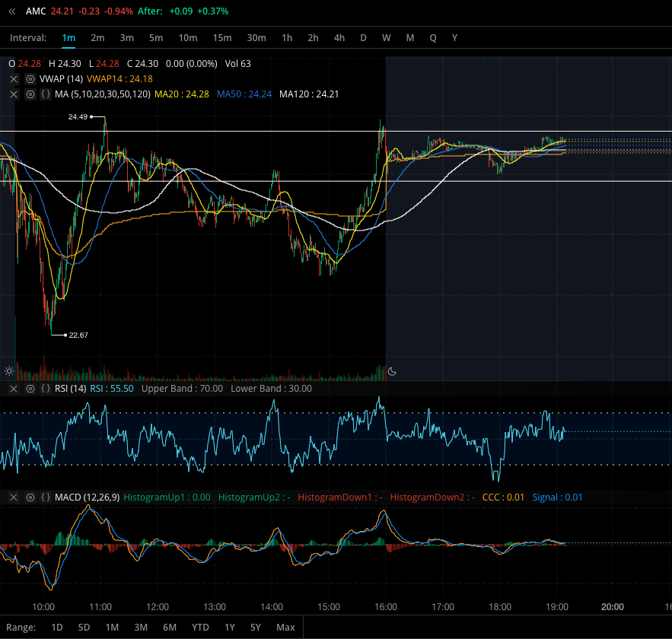Viewport: 672px width, 639px height.
Task: Set range to 1M
Action: [112, 628]
